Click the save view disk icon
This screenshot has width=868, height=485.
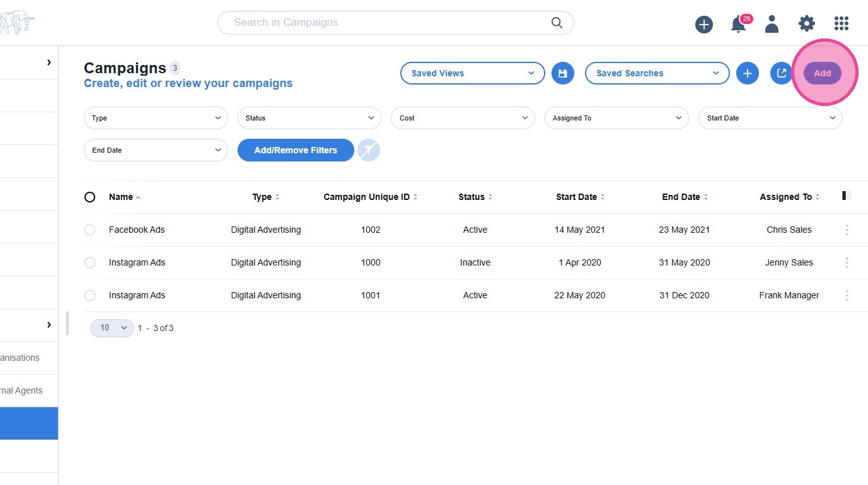tap(562, 73)
